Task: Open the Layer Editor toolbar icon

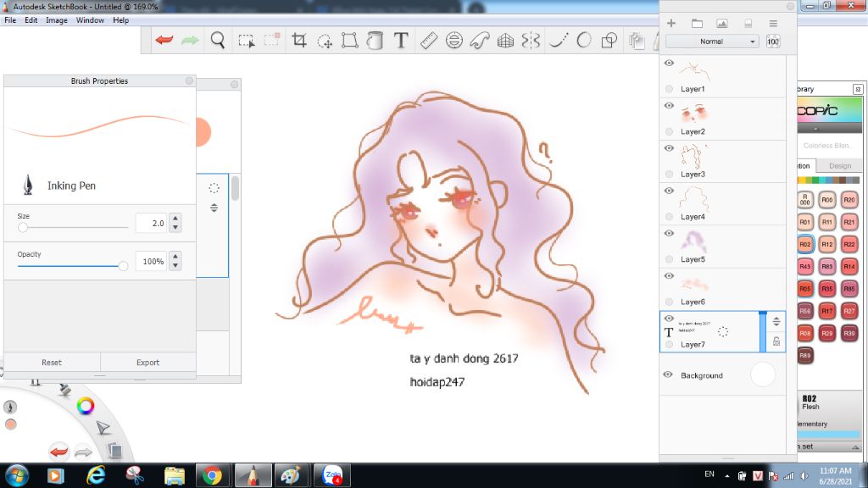Action: pyautogui.click(x=637, y=41)
